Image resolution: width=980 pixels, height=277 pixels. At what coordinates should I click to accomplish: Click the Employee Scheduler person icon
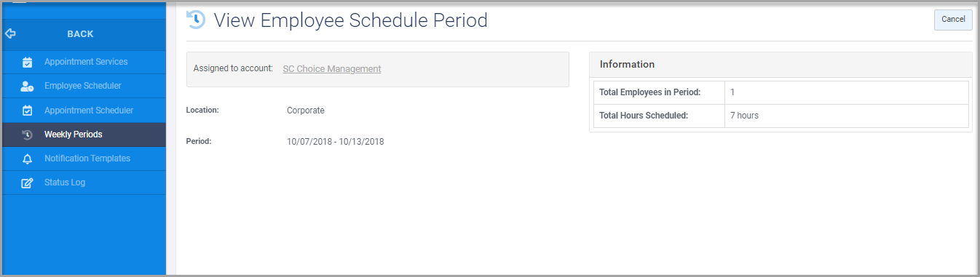pyautogui.click(x=27, y=87)
